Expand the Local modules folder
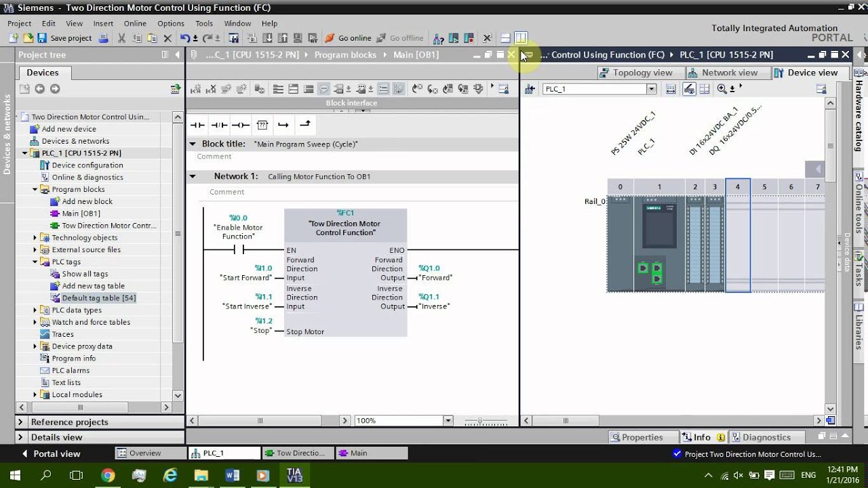This screenshot has width=868, height=488. (x=35, y=394)
